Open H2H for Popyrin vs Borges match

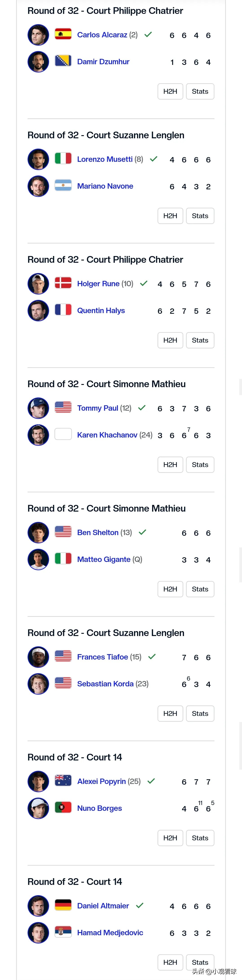(170, 838)
